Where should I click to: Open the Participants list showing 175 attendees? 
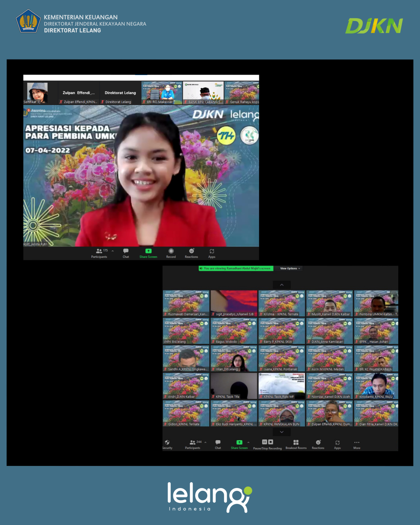click(x=100, y=253)
